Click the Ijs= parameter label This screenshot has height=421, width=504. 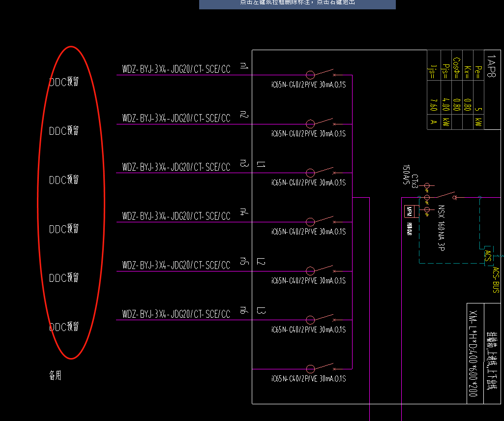pos(434,71)
